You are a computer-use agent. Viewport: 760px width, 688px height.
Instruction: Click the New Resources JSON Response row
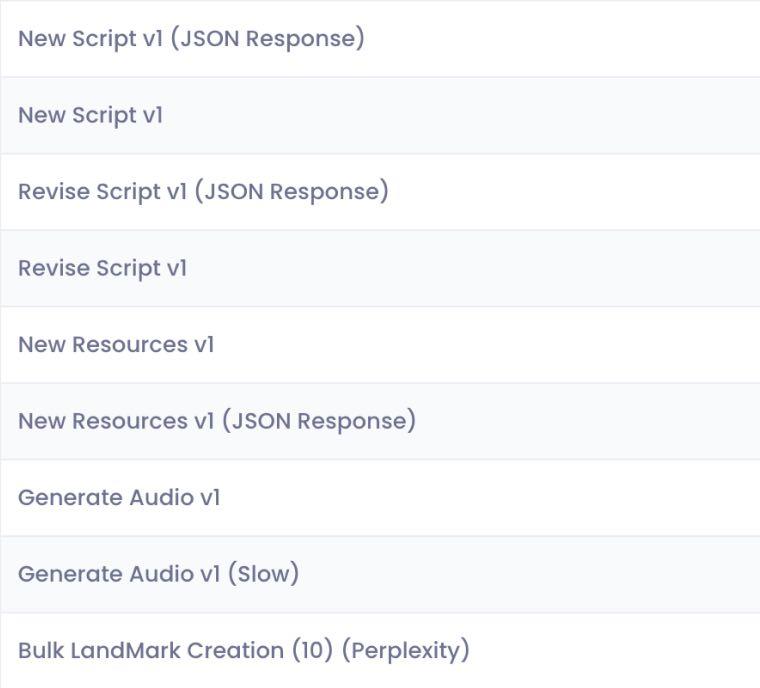(x=217, y=421)
